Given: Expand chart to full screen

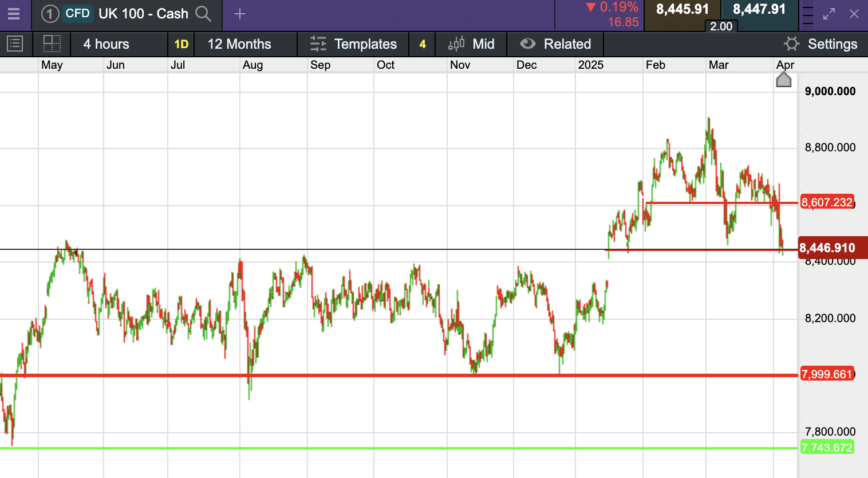Looking at the screenshot, I should [829, 14].
